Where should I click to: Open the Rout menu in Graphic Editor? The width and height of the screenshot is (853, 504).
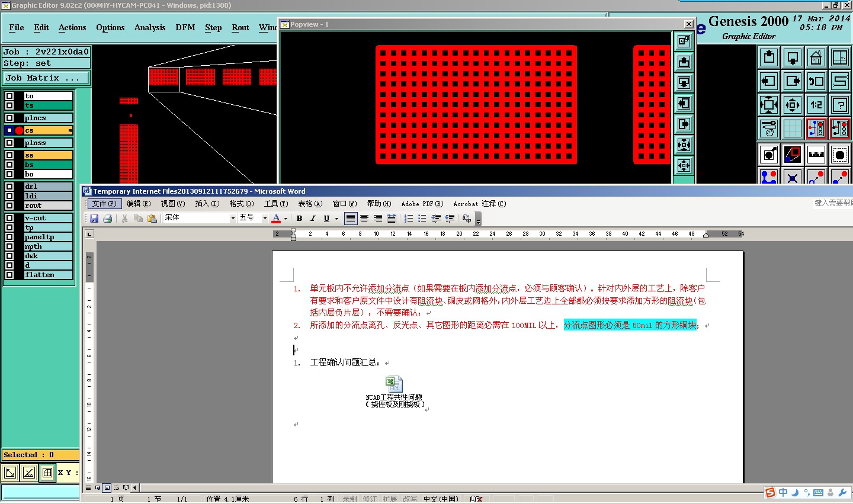point(240,27)
